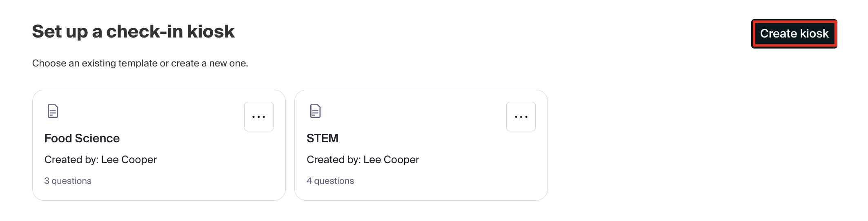Click the 'Lee Cooper' name under Food Science
Viewport: 868px width, 221px height.
[129, 159]
